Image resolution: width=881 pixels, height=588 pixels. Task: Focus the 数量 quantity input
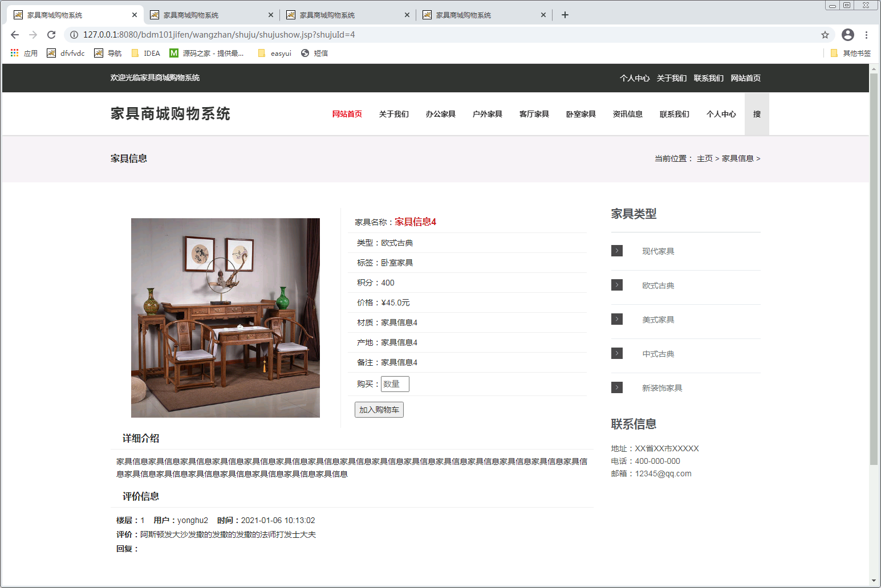tap(395, 384)
